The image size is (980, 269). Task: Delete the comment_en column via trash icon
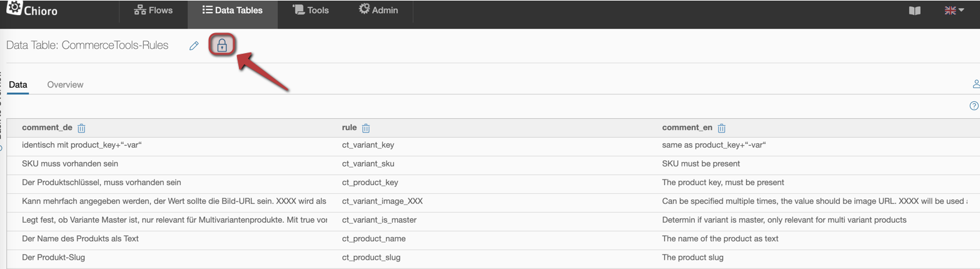pos(721,128)
